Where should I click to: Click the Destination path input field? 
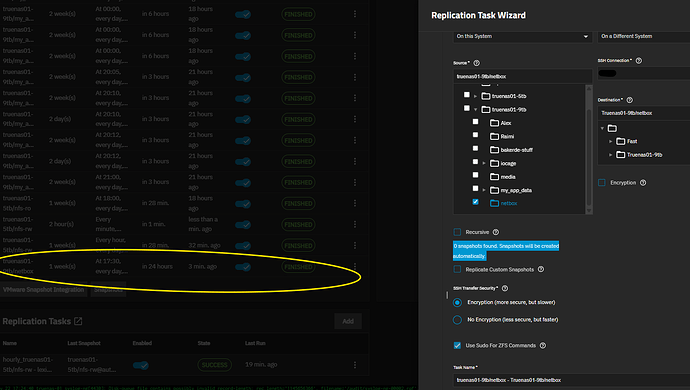tap(643, 113)
